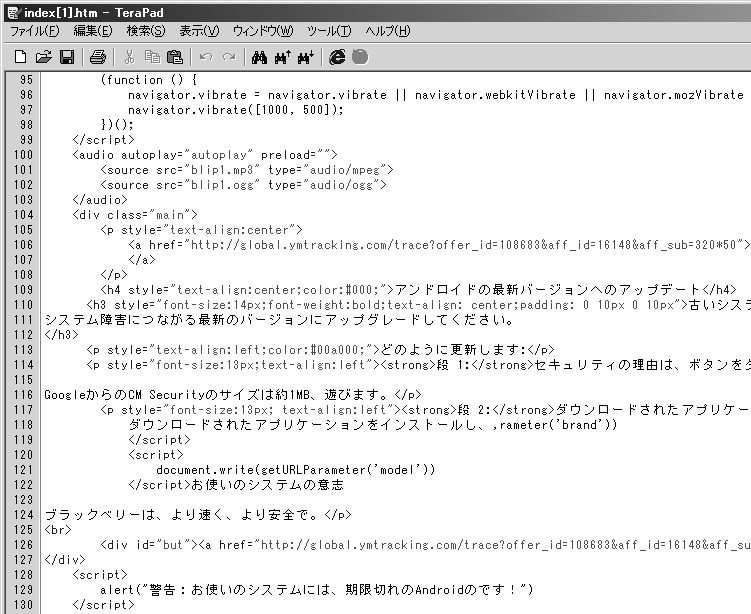Click the </a> tag on line 107
This screenshot has height=614, width=751.
(x=142, y=260)
